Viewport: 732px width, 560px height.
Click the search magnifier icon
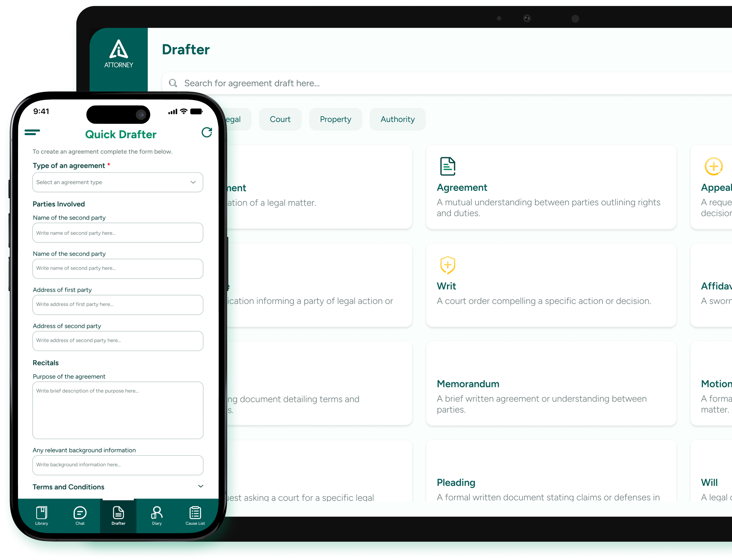tap(173, 83)
